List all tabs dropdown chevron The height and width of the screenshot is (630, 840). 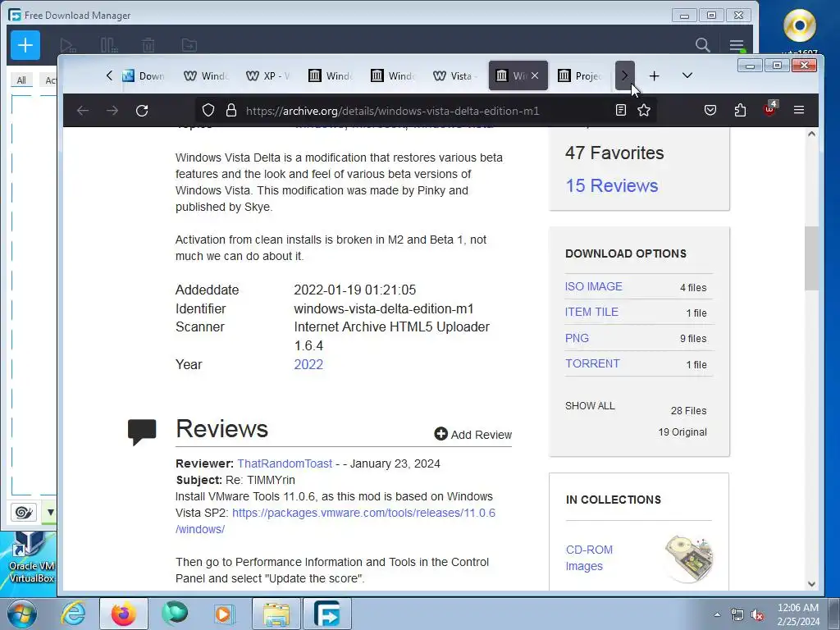point(687,75)
